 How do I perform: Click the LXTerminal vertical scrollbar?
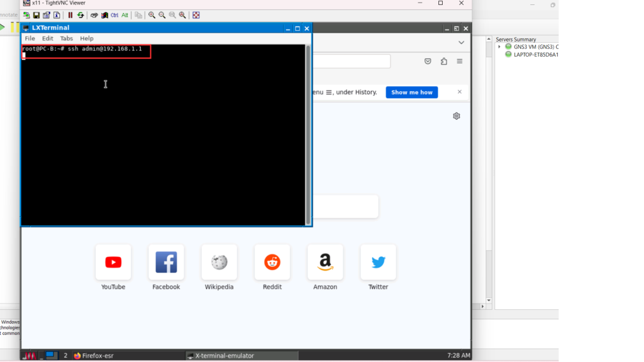[308, 134]
